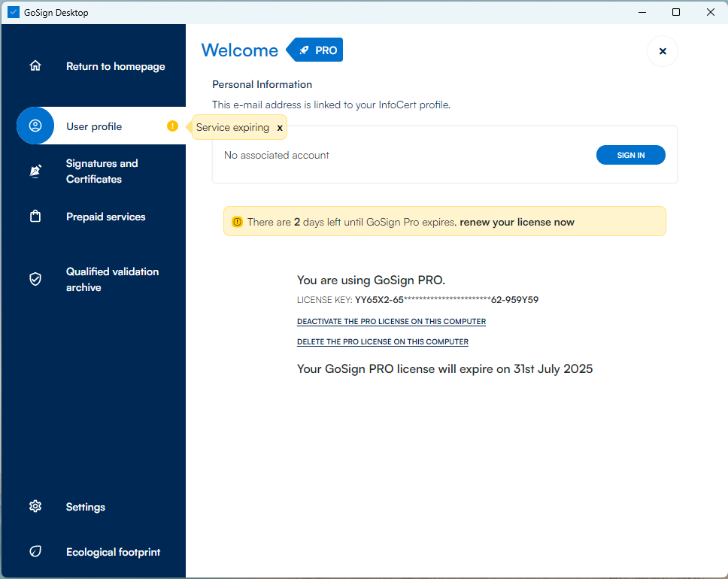
Task: Click the User profile avatar icon
Action: (35, 126)
